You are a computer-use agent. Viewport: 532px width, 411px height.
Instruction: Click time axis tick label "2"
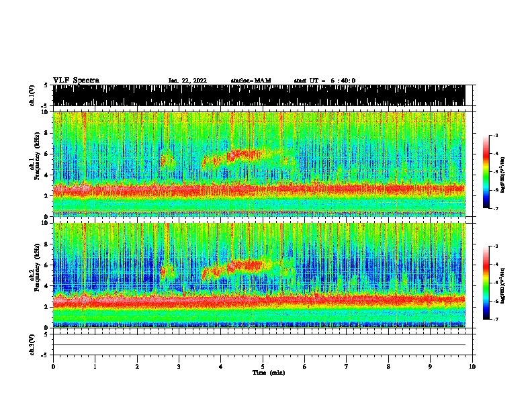(137, 367)
